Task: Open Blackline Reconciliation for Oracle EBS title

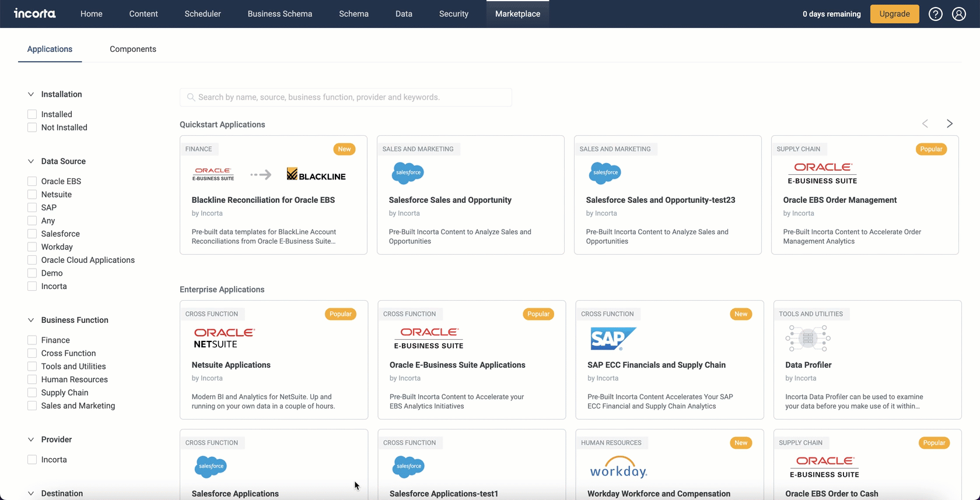Action: [x=263, y=200]
